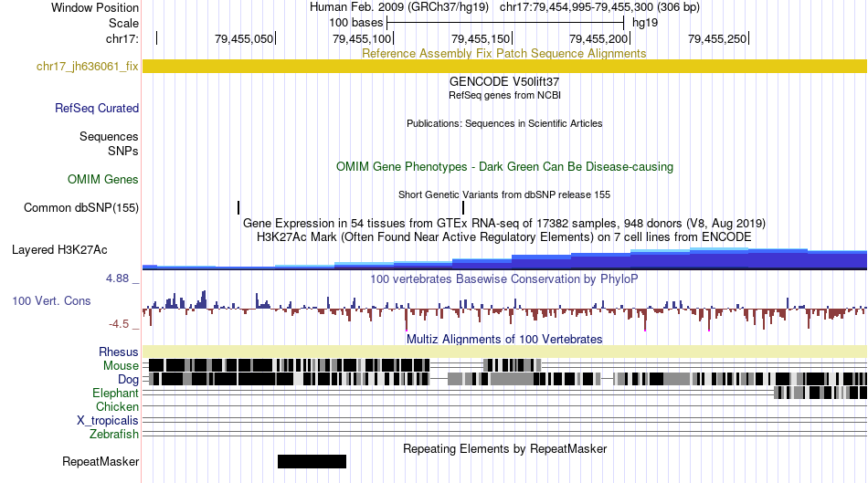Click Multiz Alignments of 100 Vertebrates title

504,339
